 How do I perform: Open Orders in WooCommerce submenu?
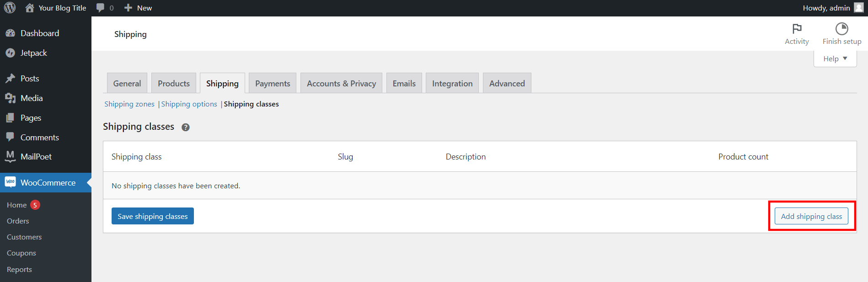[x=18, y=221]
